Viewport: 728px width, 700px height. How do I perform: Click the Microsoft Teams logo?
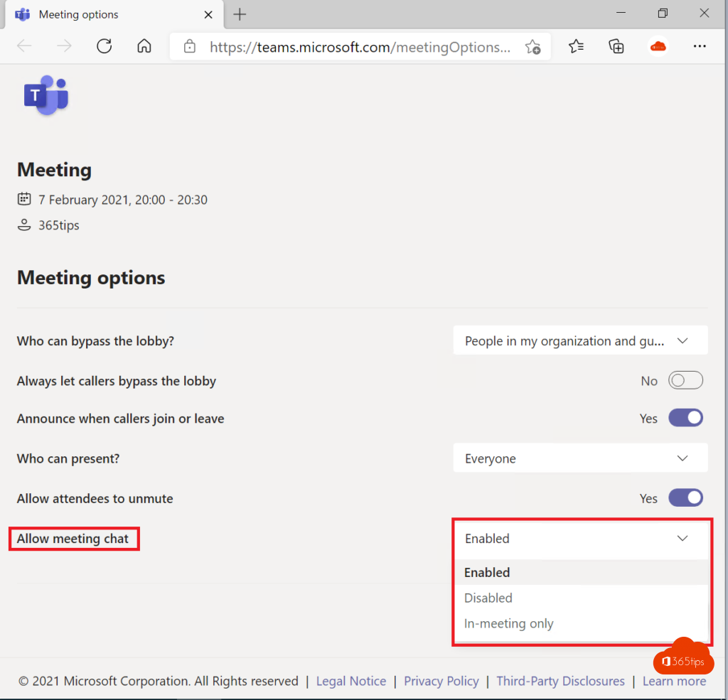click(x=46, y=95)
